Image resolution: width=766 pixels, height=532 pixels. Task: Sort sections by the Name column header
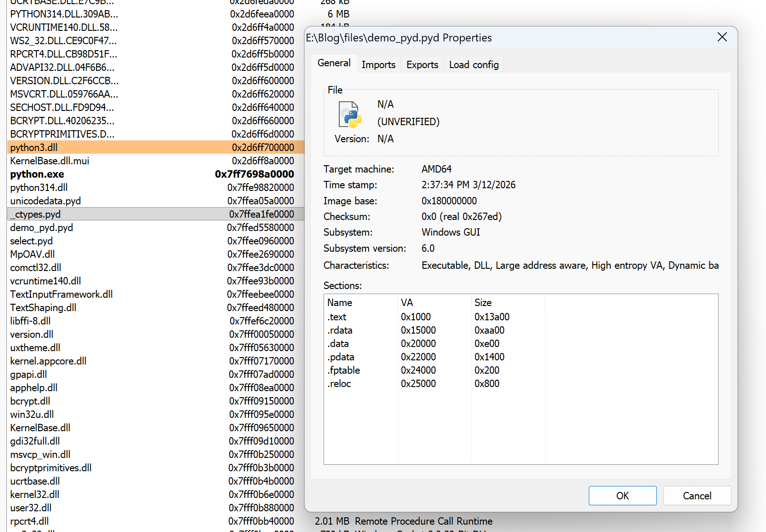coord(361,303)
